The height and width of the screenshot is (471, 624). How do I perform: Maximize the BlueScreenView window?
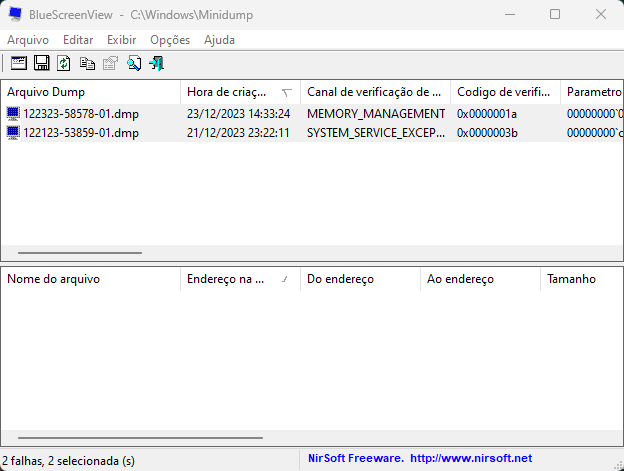pyautogui.click(x=555, y=14)
